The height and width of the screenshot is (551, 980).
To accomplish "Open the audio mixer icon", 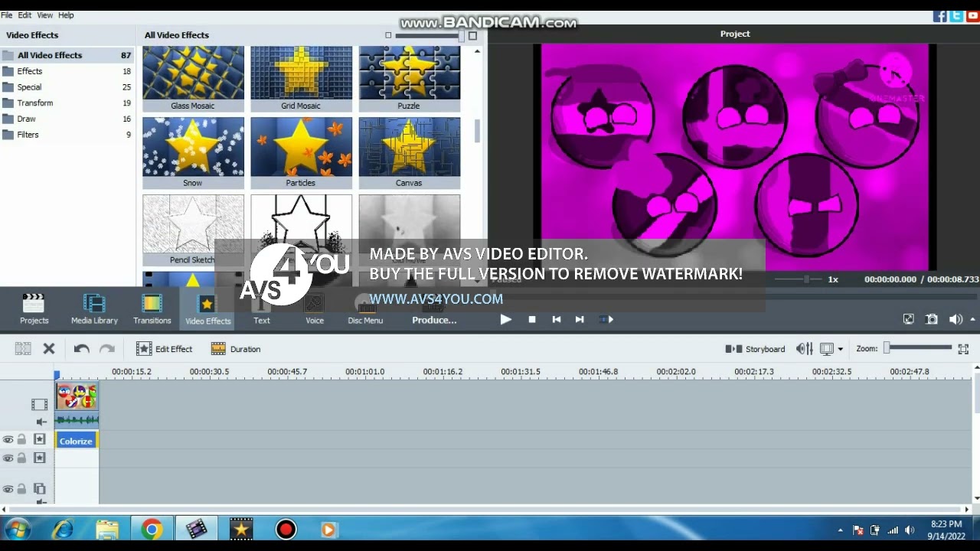I will pyautogui.click(x=804, y=349).
